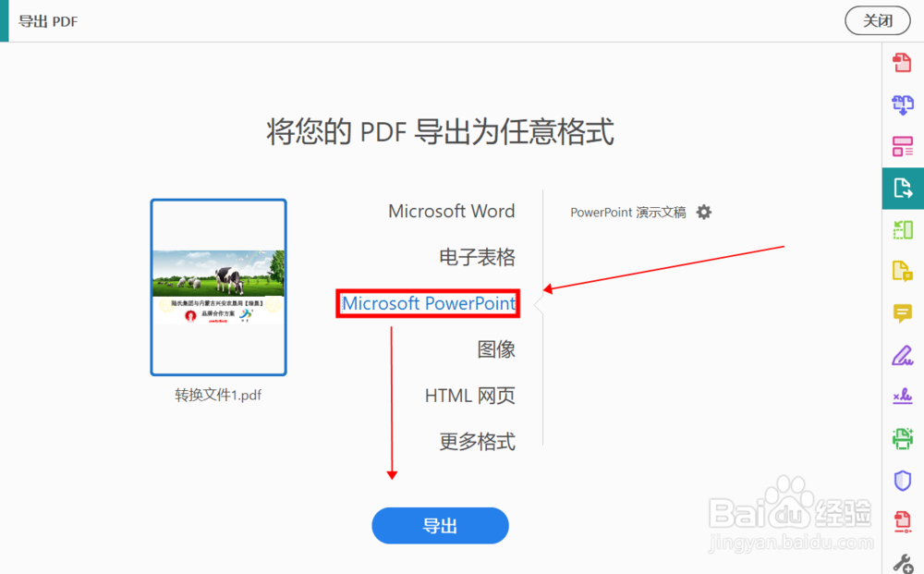The height and width of the screenshot is (574, 924).
Task: Select the active Export PDF sidebar icon
Action: pos(902,188)
